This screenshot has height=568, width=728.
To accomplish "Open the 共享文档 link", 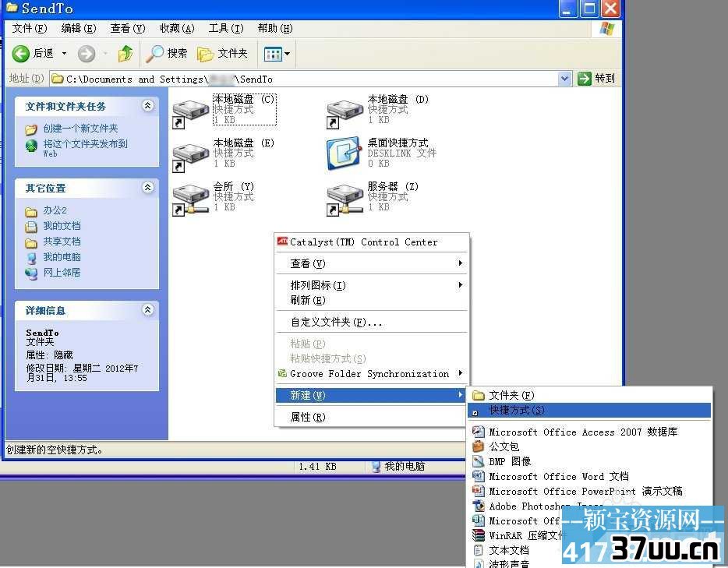I will (x=62, y=242).
